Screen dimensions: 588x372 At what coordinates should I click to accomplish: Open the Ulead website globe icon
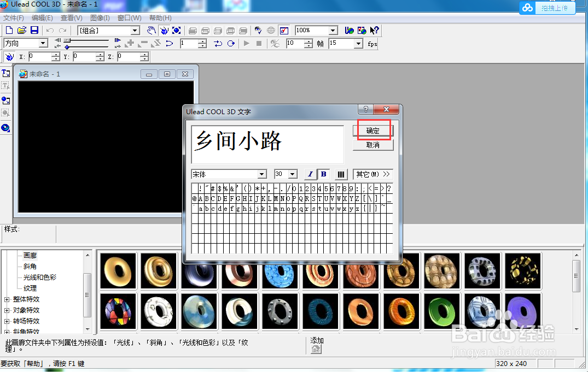[x=349, y=31]
